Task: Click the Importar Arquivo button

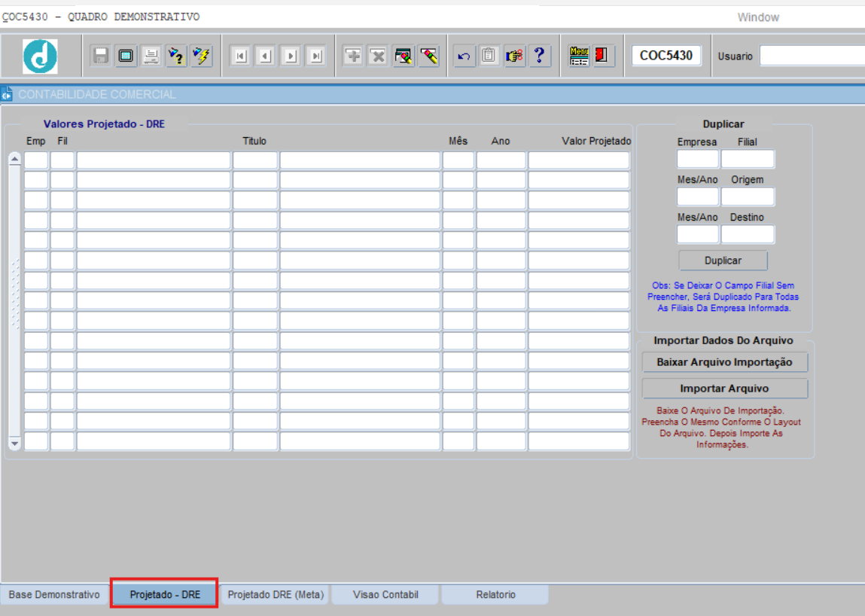Action: click(x=724, y=389)
